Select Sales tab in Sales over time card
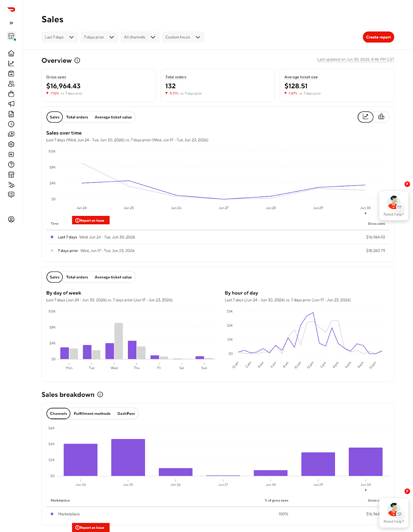The height and width of the screenshot is (532, 413). click(x=55, y=117)
